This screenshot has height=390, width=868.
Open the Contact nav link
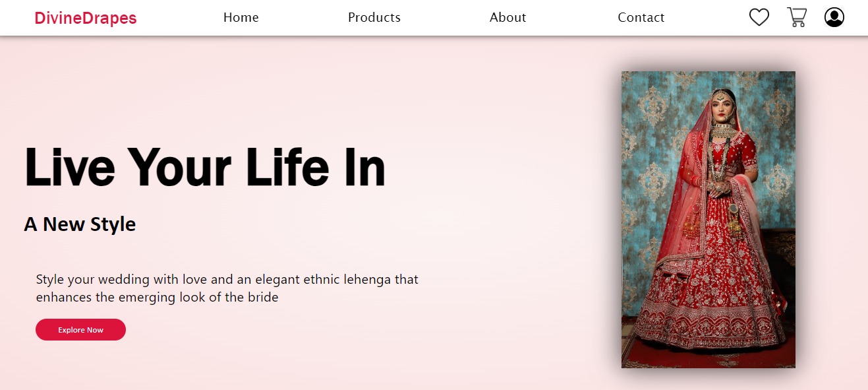(641, 18)
